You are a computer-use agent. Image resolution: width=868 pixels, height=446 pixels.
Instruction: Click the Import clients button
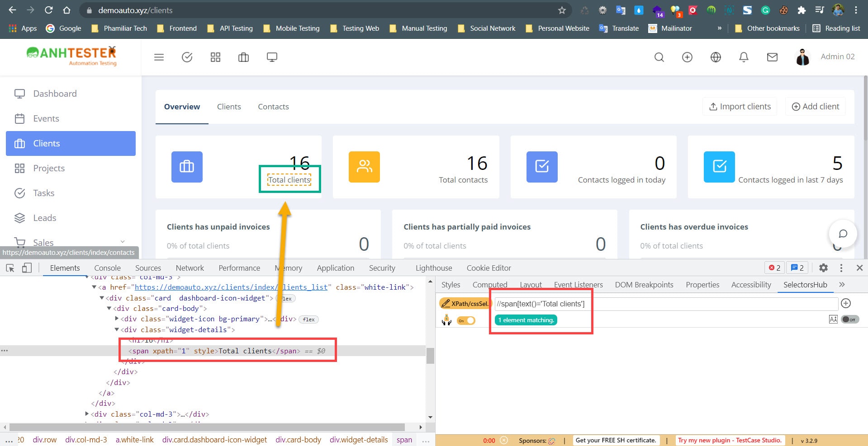[740, 106]
